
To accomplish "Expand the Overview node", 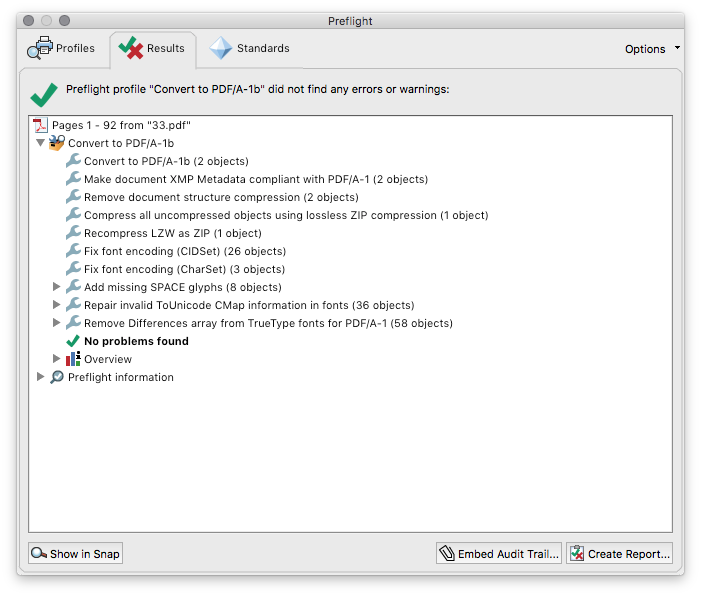I will (56, 359).
